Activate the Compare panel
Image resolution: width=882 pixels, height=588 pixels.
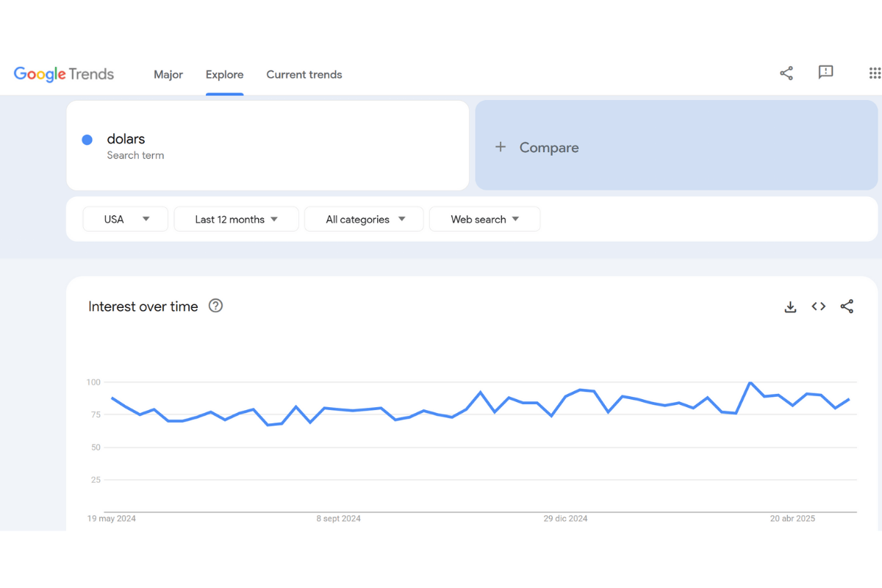pos(676,145)
